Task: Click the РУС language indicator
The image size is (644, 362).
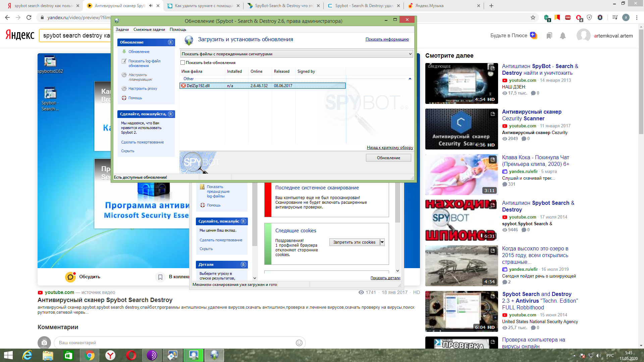Action: click(x=610, y=356)
